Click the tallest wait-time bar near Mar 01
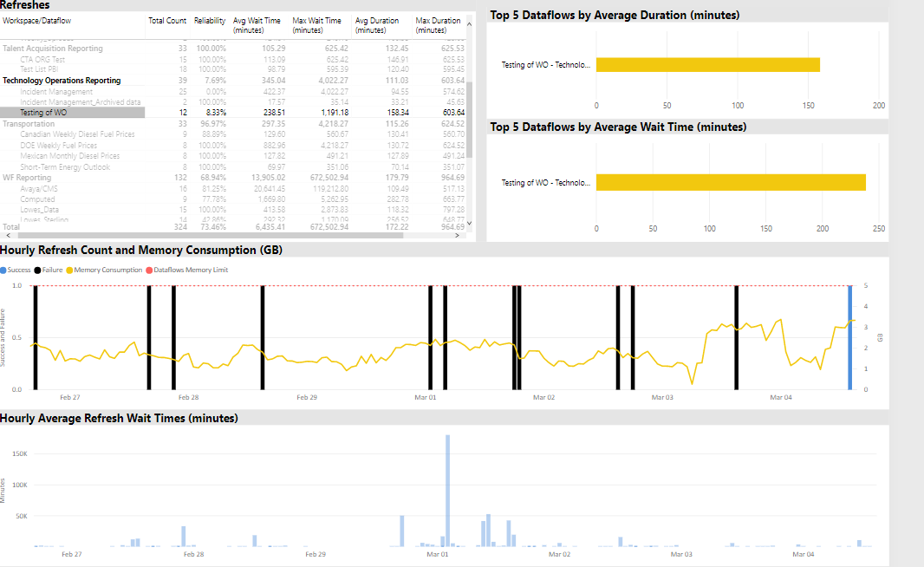 [x=448, y=491]
